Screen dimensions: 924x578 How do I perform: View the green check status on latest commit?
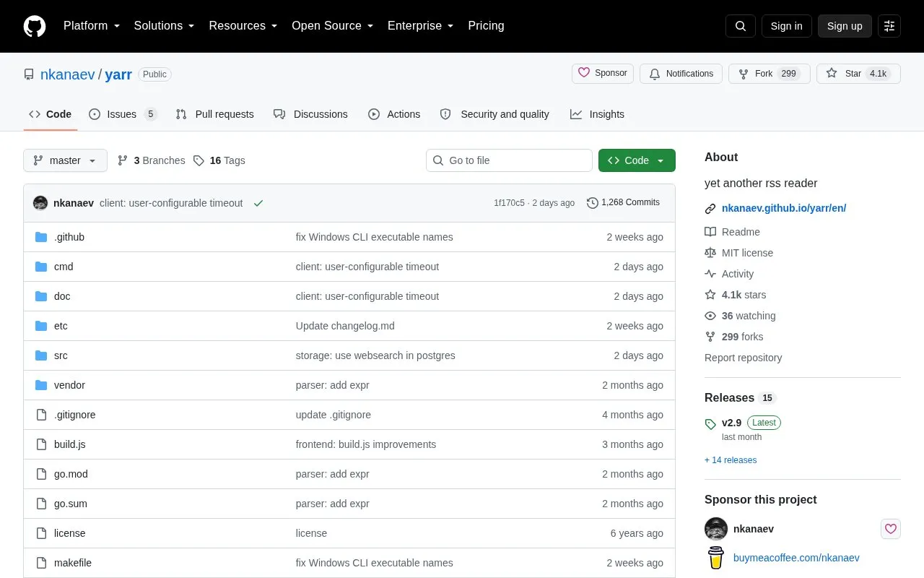258,203
